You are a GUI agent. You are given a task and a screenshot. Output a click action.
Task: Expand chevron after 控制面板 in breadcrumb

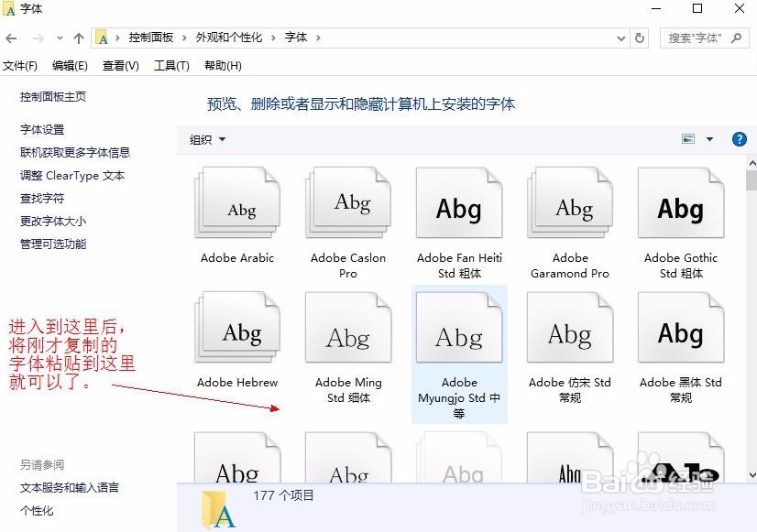tap(184, 38)
